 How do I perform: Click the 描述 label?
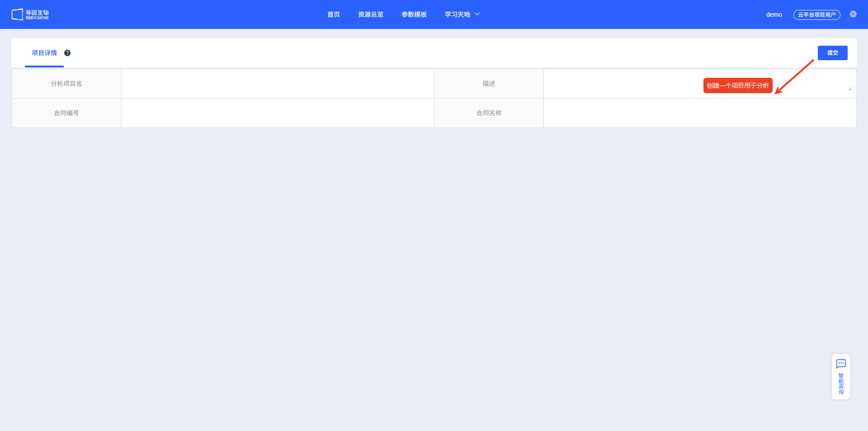click(x=489, y=84)
